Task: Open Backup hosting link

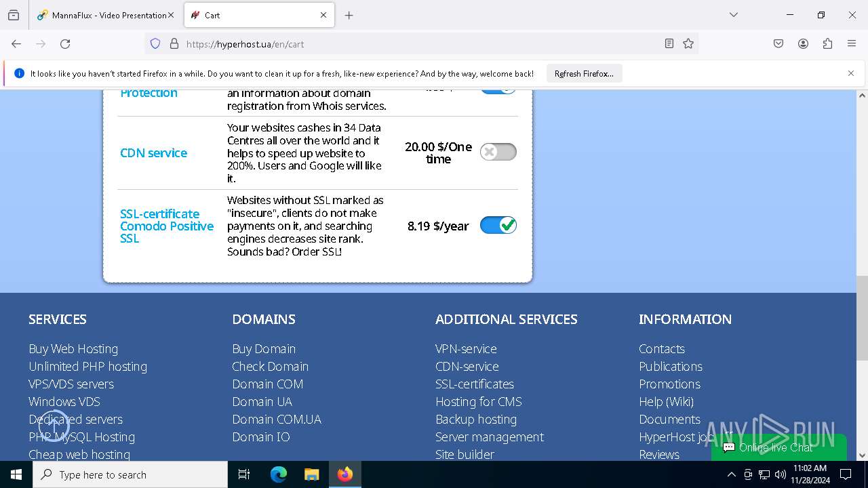Action: click(476, 419)
